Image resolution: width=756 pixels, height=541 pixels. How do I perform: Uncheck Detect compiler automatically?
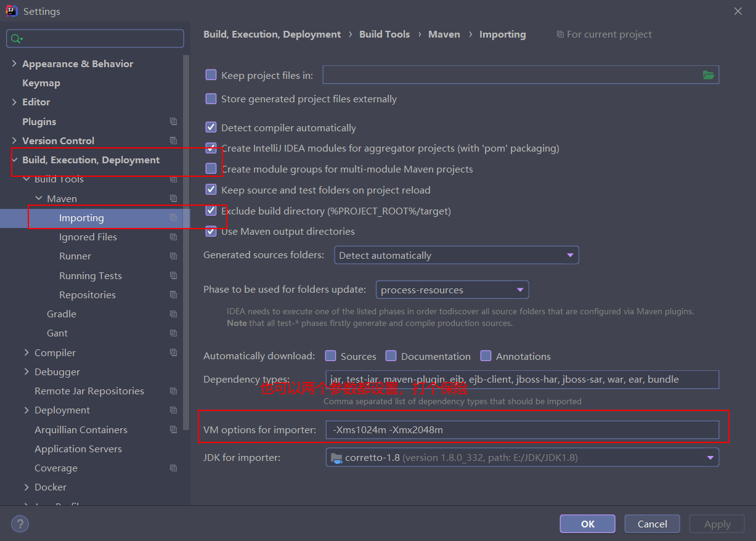pos(211,128)
